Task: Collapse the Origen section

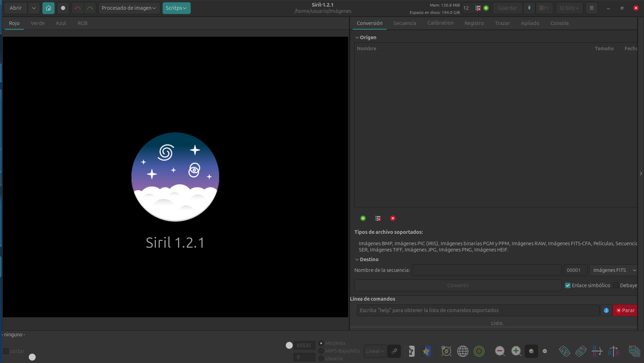Action: 357,37
